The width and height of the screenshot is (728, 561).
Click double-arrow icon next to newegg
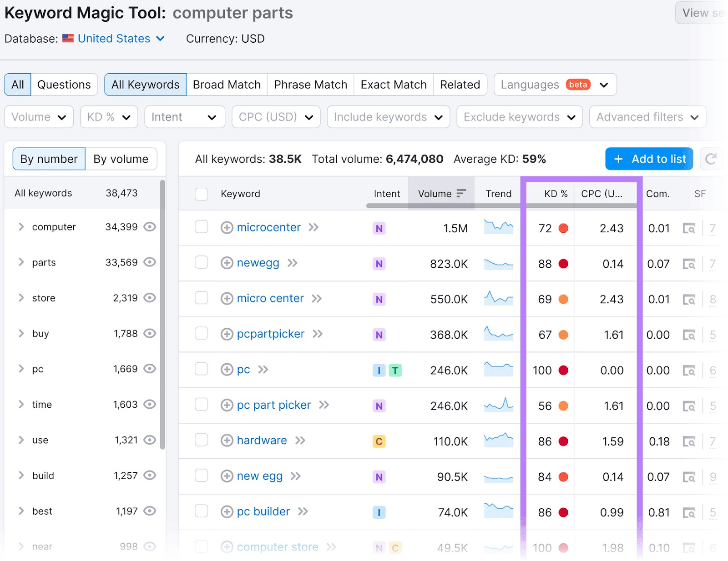coord(292,263)
